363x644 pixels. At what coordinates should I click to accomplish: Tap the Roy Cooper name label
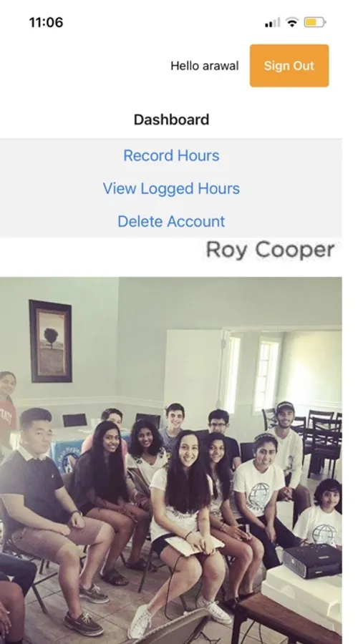pyautogui.click(x=270, y=250)
